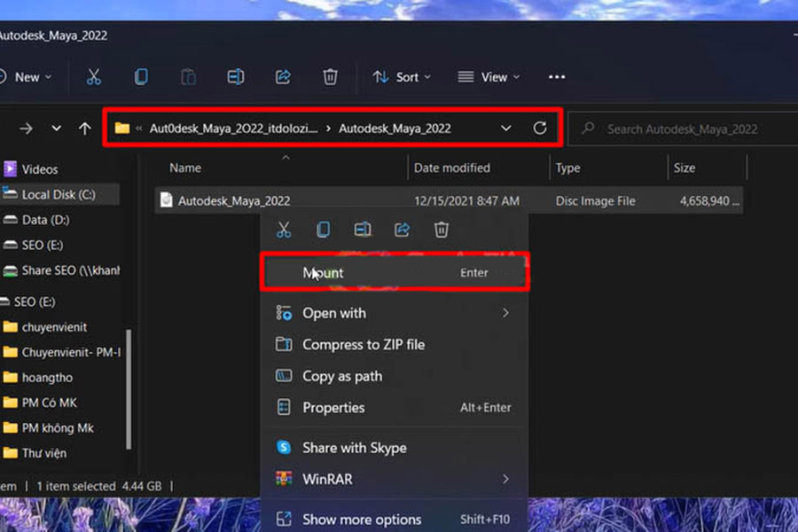The width and height of the screenshot is (798, 532).
Task: Open the View dropdown menu
Action: click(489, 77)
